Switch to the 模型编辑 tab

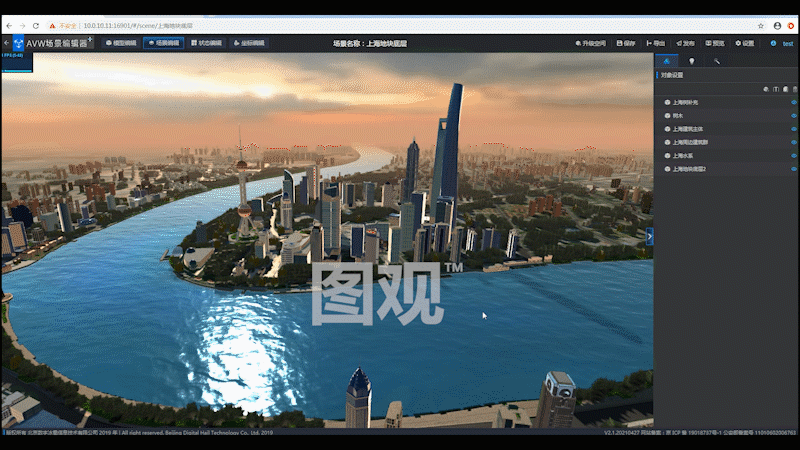[121, 43]
